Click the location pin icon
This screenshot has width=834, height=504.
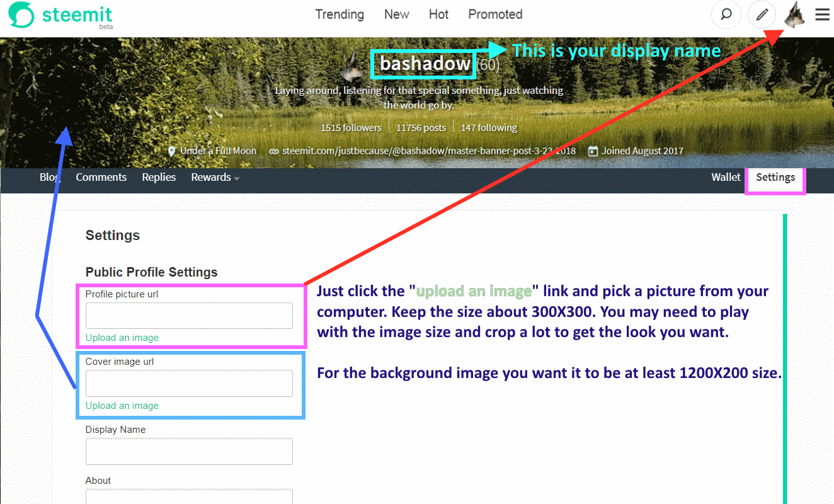(x=171, y=151)
